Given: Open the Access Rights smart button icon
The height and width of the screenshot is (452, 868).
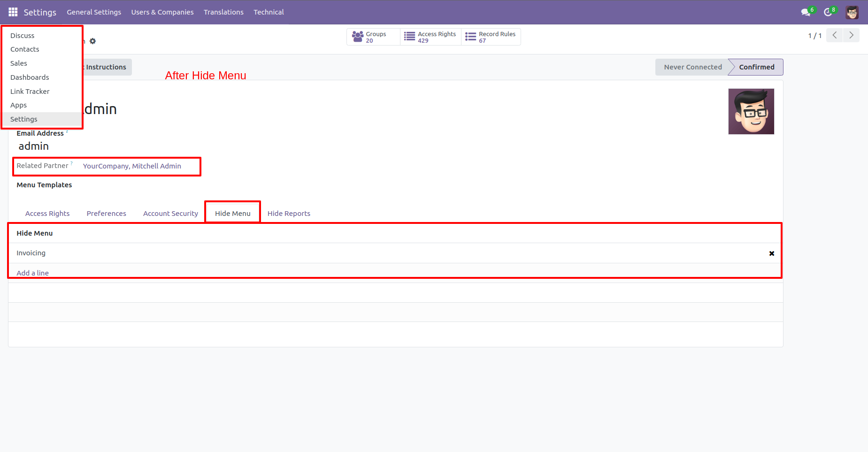Looking at the screenshot, I should 409,37.
